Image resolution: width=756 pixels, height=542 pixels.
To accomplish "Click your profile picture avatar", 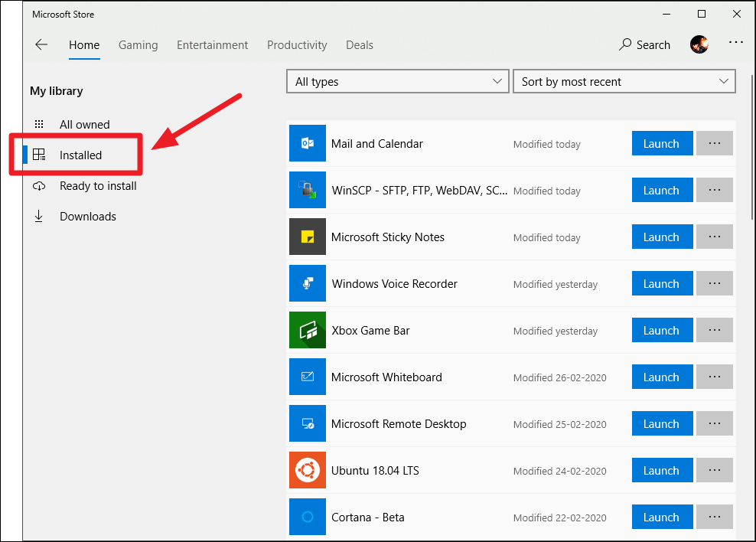I will tap(699, 44).
